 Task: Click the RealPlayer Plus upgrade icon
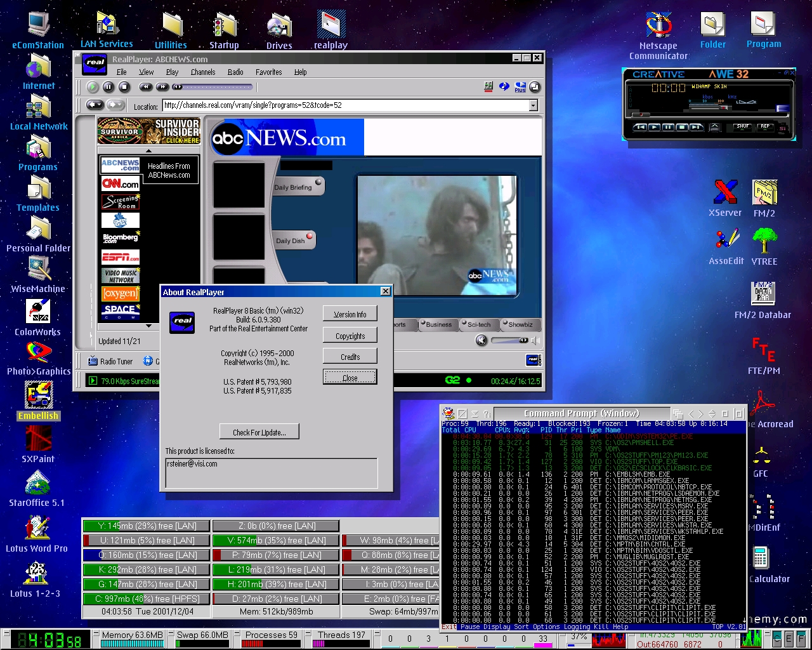coord(520,87)
